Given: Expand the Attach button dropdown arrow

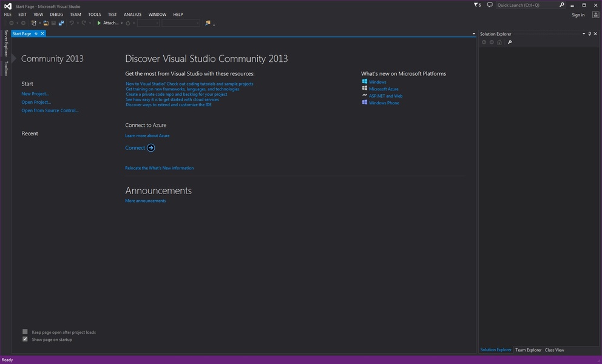Looking at the screenshot, I should [x=121, y=23].
